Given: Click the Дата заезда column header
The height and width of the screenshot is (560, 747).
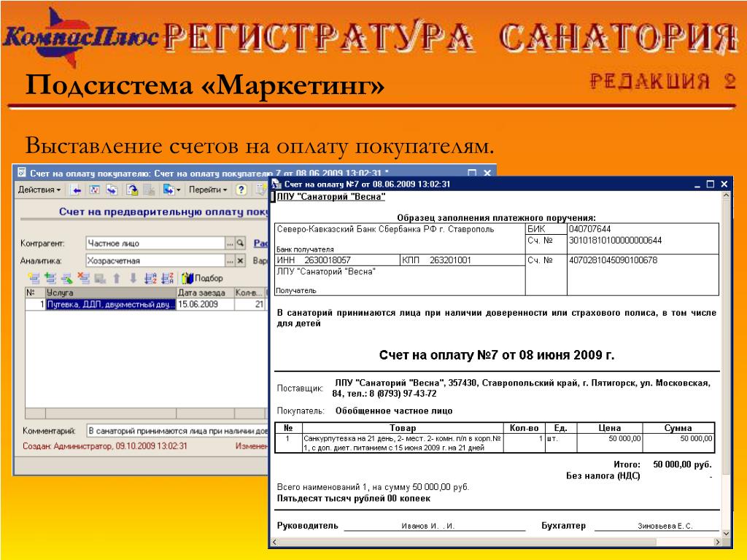Looking at the screenshot, I should coord(205,292).
